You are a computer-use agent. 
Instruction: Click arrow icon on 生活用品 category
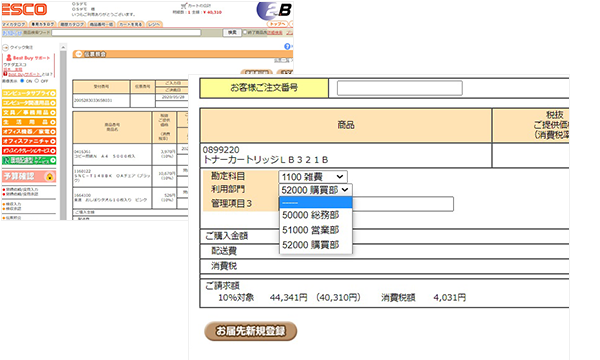click(x=53, y=122)
